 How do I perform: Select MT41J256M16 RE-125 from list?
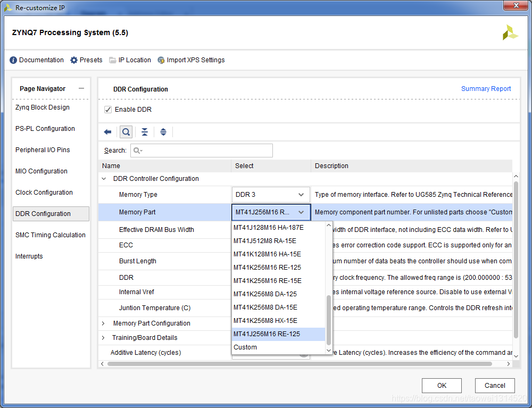(x=279, y=334)
